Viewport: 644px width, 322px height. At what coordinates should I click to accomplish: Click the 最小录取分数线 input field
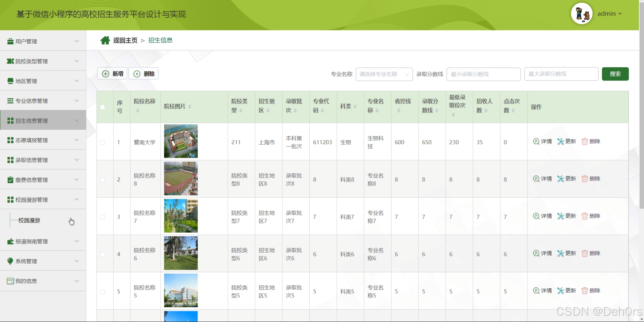[x=483, y=74]
